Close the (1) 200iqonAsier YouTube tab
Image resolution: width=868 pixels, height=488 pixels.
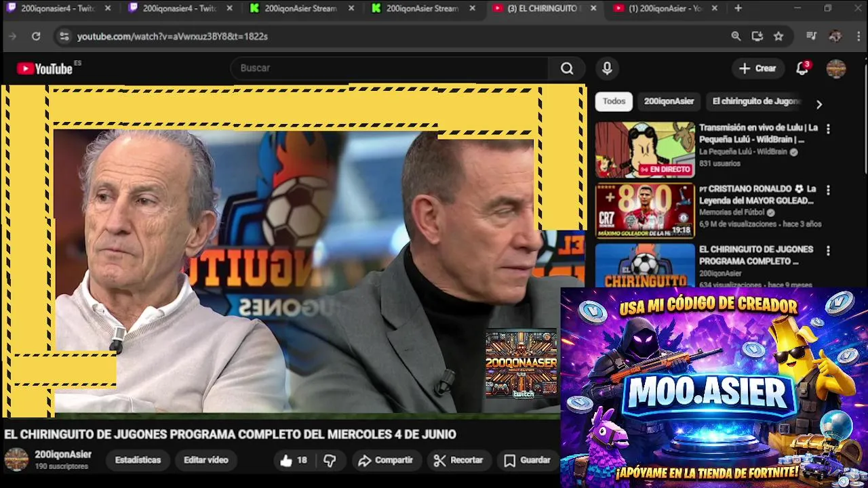tap(715, 8)
